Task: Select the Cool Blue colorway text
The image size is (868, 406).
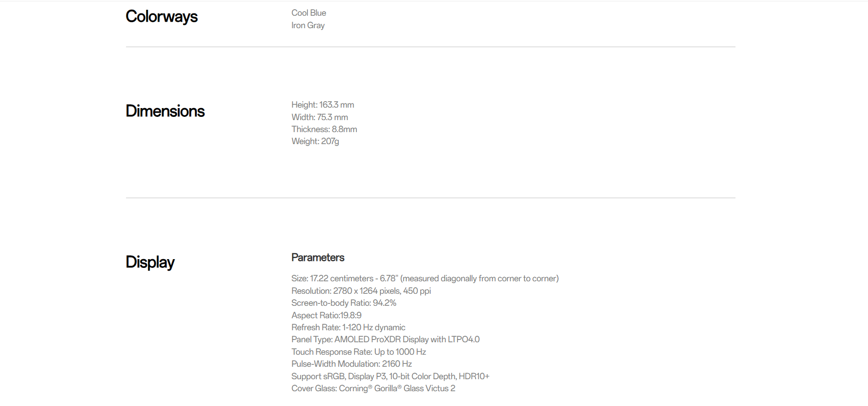Action: (308, 13)
